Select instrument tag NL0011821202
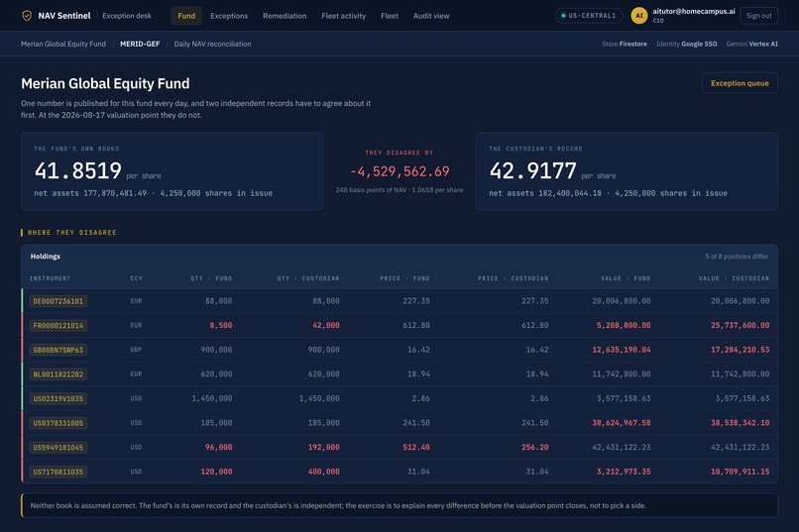Viewport: 799px width, 532px height. click(58, 374)
